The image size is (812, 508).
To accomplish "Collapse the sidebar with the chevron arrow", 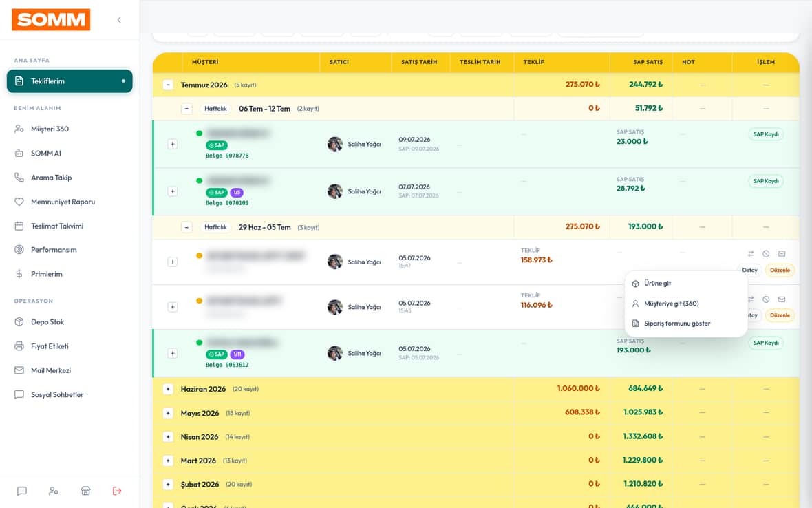I will coord(119,20).
